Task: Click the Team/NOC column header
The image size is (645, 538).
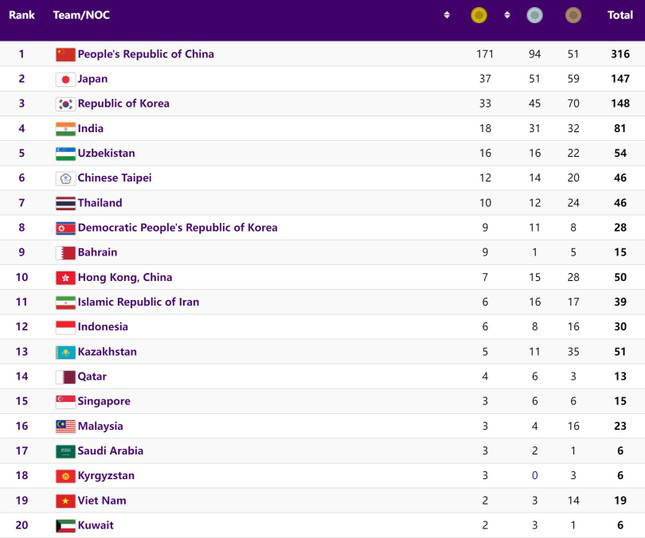Action: click(x=81, y=15)
